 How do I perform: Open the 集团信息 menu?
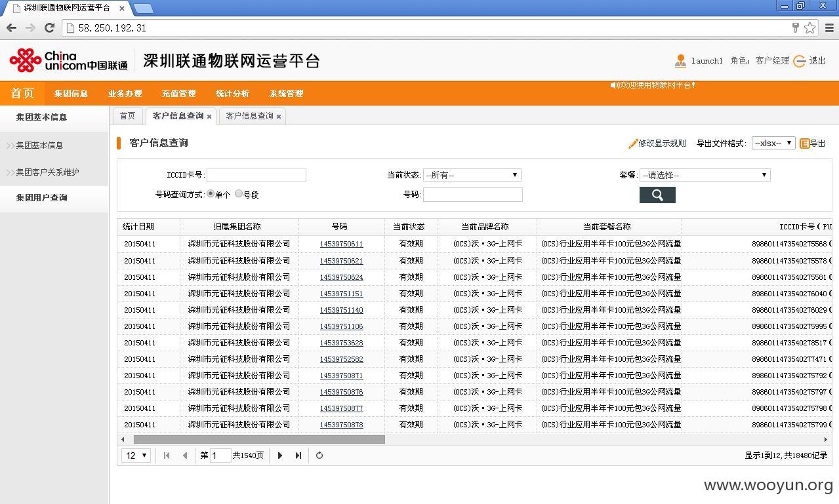tap(71, 93)
